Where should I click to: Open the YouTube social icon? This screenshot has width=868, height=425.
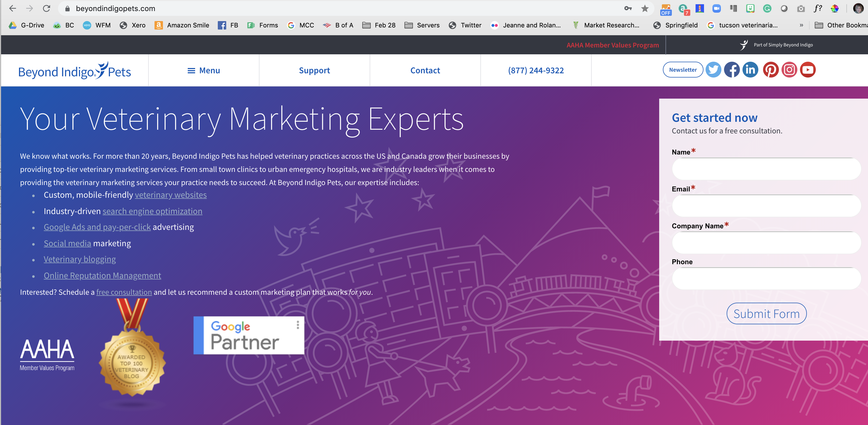808,70
